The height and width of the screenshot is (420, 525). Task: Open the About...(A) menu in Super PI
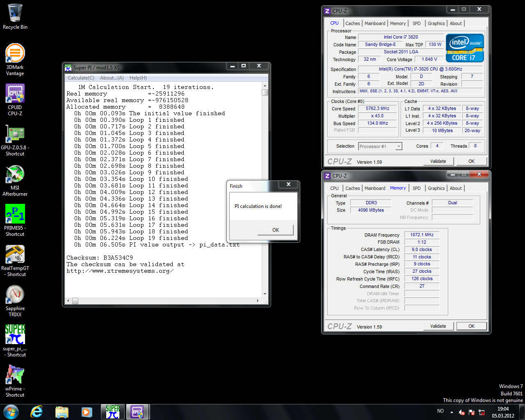(x=112, y=78)
